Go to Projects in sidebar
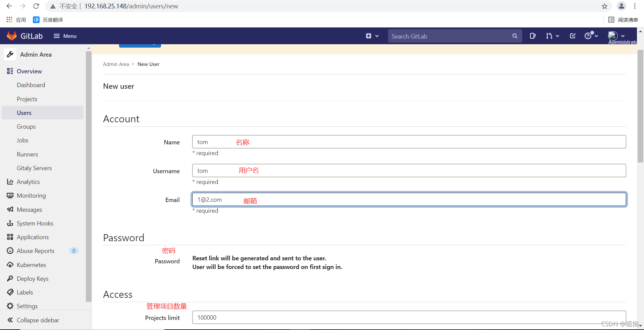The image size is (644, 330). point(27,99)
